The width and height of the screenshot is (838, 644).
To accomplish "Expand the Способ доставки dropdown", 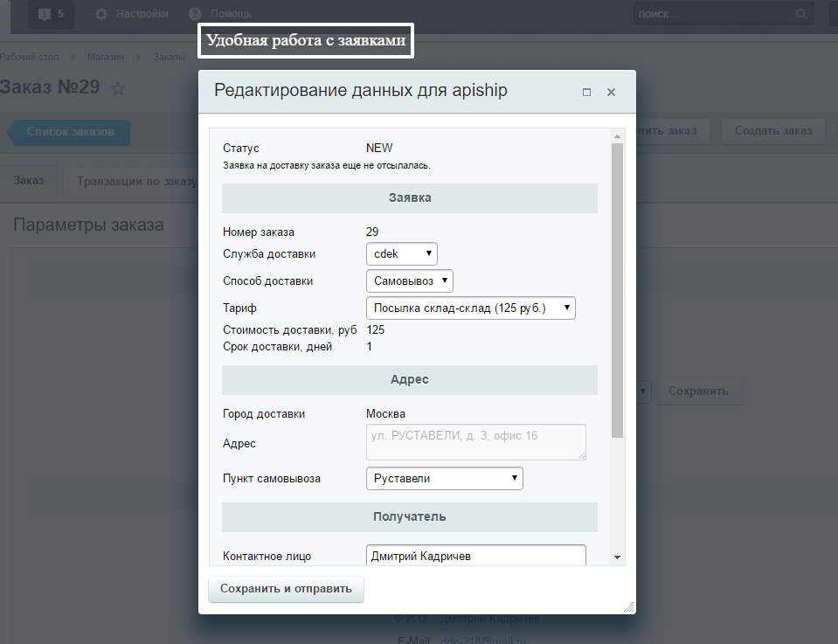I will coord(409,281).
